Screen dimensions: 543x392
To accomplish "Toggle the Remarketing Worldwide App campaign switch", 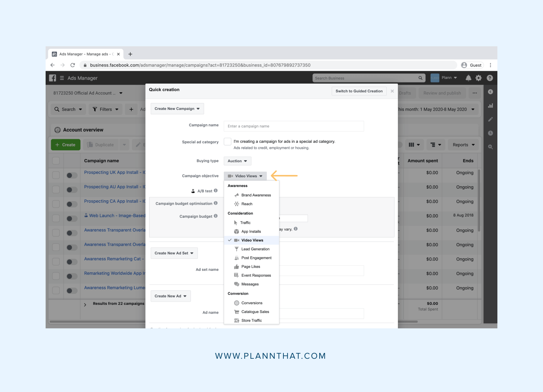I will (72, 276).
